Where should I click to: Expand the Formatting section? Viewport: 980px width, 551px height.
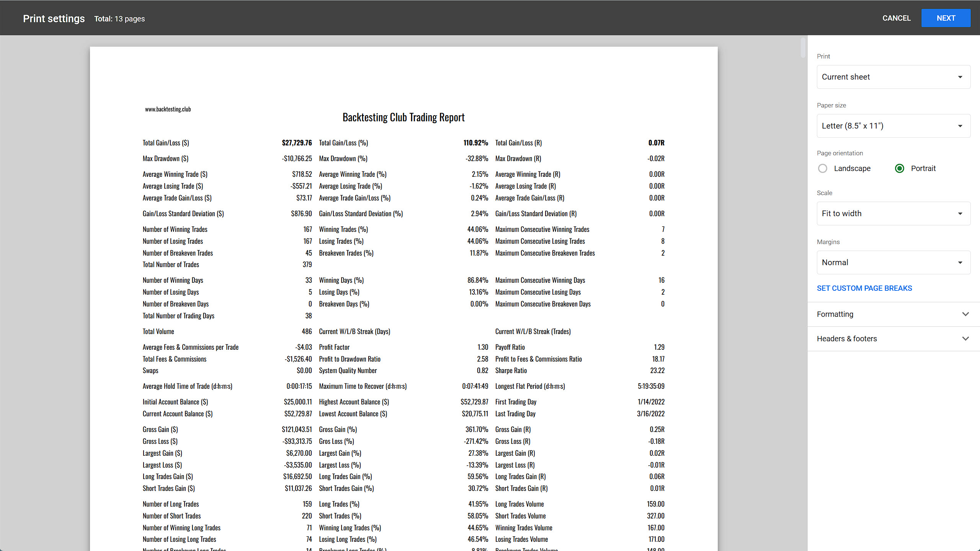[835, 314]
